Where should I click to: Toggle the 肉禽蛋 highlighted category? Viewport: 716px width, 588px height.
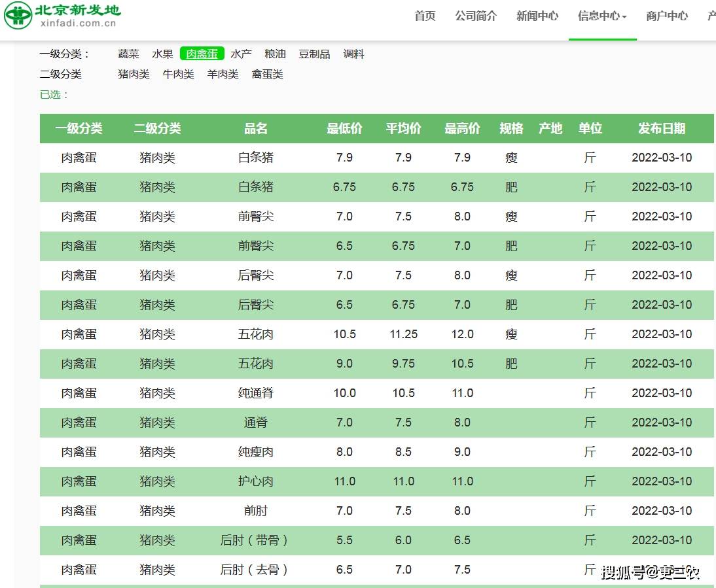[x=202, y=54]
